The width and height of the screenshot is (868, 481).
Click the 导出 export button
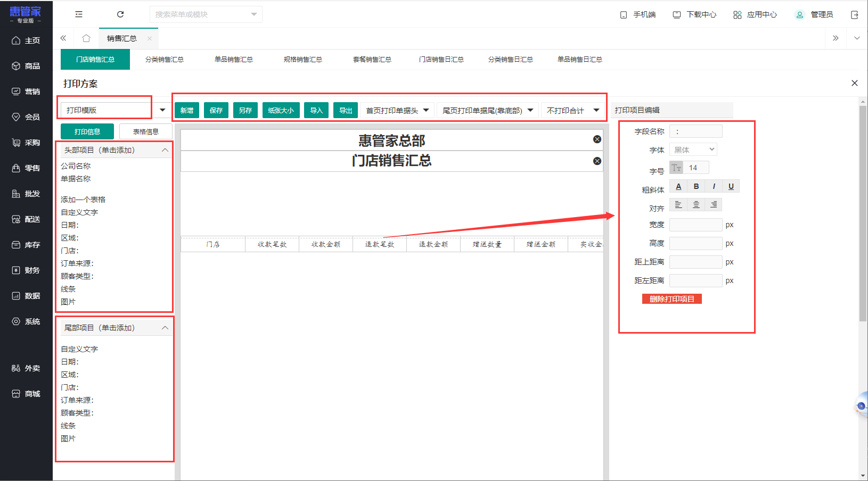(346, 110)
